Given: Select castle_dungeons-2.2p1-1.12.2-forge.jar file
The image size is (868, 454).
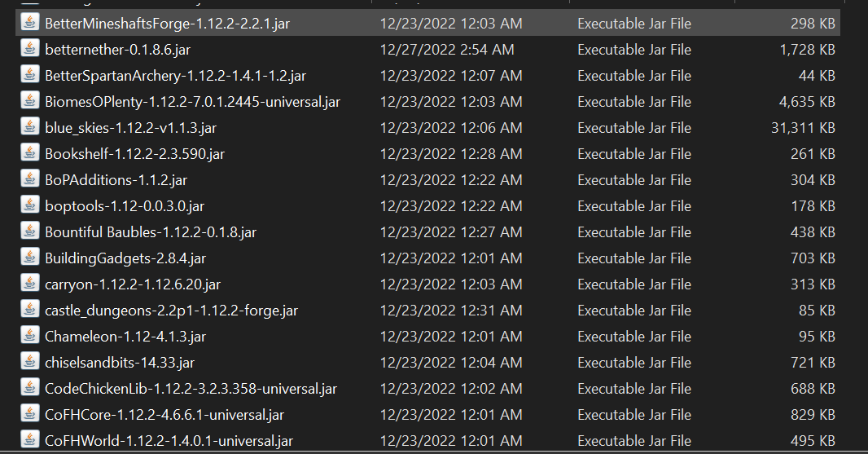Looking at the screenshot, I should point(171,310).
